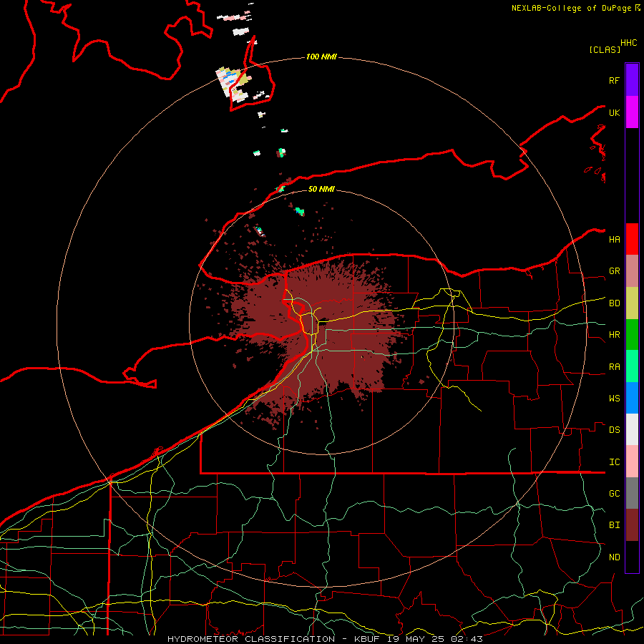This screenshot has width=644, height=644.
Task: Click the BI legend label
Action: (x=614, y=525)
